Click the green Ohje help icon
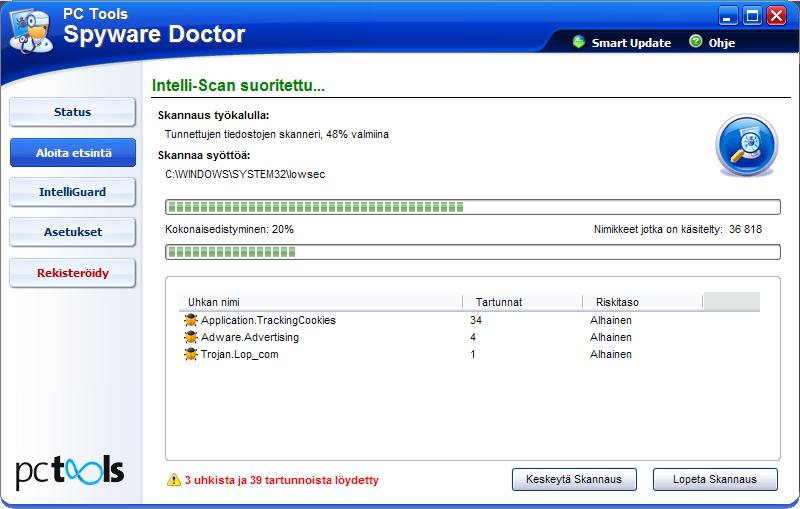 [696, 42]
